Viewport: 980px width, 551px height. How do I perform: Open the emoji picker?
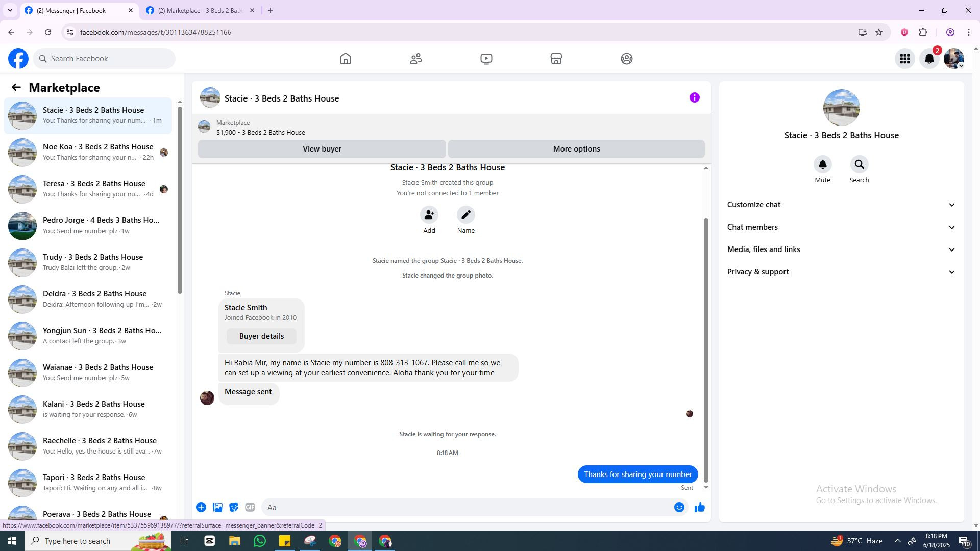[x=679, y=507]
